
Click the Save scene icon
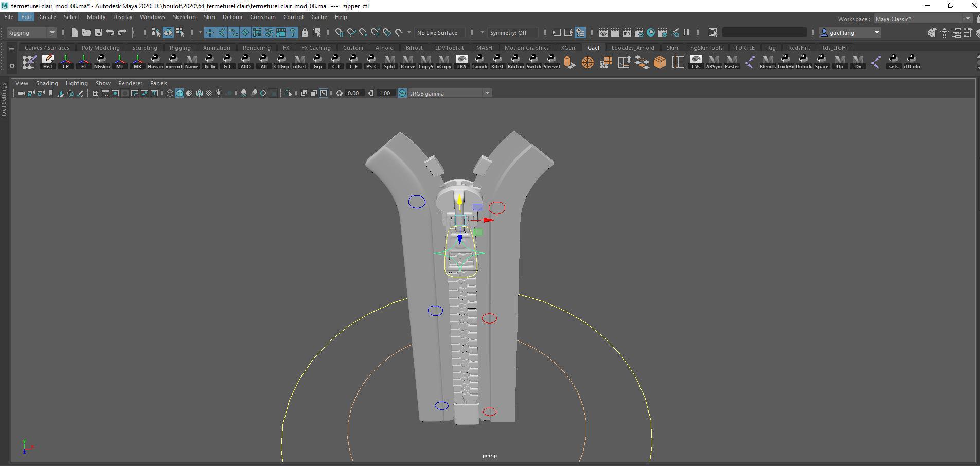point(98,32)
